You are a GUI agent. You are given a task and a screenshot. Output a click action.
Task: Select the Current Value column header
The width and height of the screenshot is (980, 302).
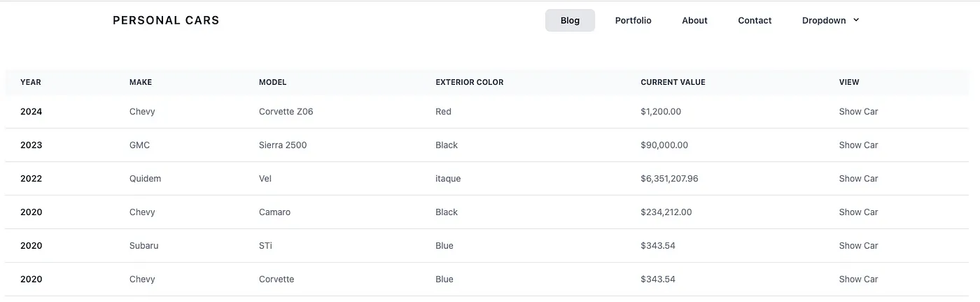coord(673,82)
